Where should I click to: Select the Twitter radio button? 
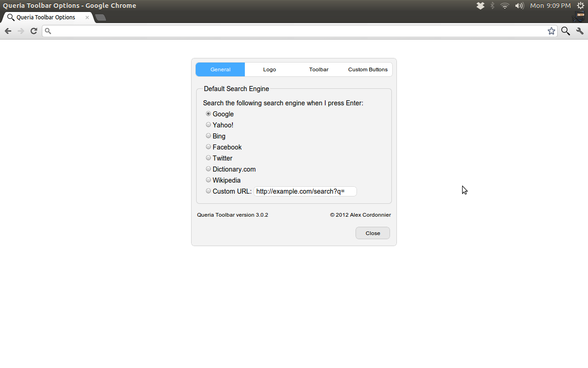tap(209, 158)
